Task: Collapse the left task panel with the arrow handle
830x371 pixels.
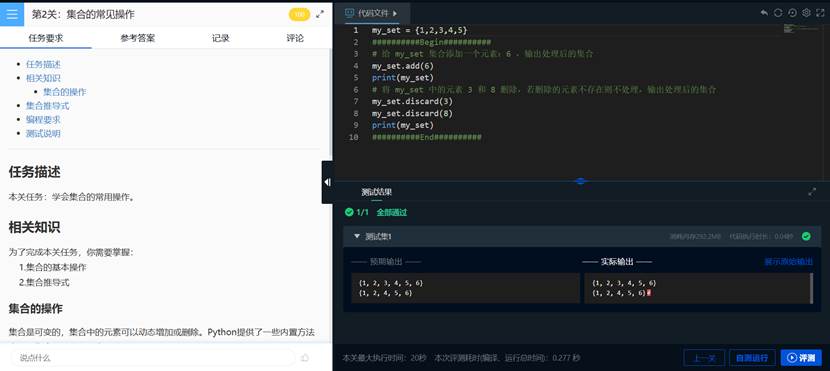Action: [x=327, y=182]
